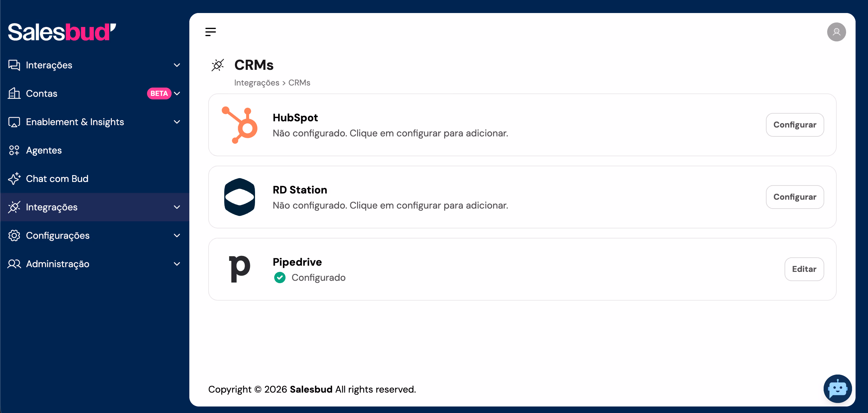Click Configurar for RD Station

coord(795,197)
